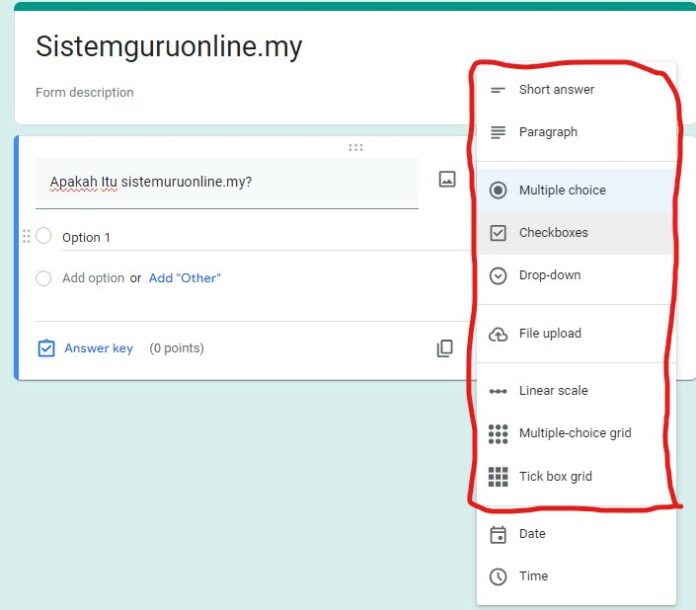The width and height of the screenshot is (696, 610).
Task: Edit the question title field
Action: click(x=227, y=183)
